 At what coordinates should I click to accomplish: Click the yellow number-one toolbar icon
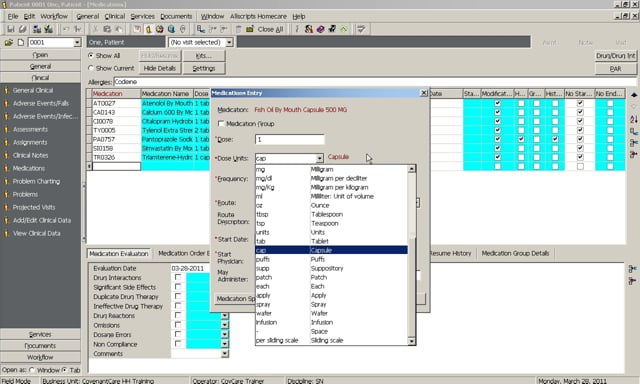click(x=148, y=29)
